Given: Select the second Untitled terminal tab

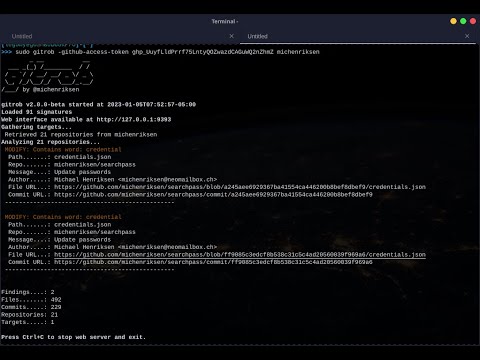Looking at the screenshot, I should (x=257, y=36).
